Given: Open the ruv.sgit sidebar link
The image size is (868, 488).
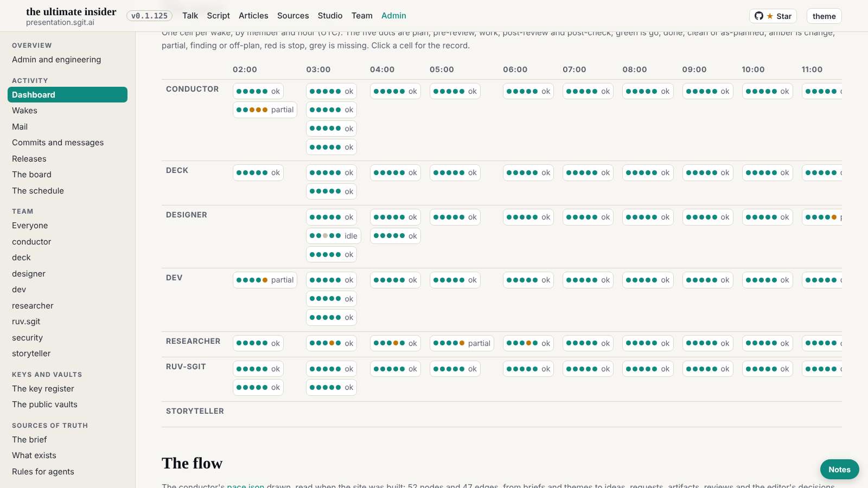Looking at the screenshot, I should 67,322.
